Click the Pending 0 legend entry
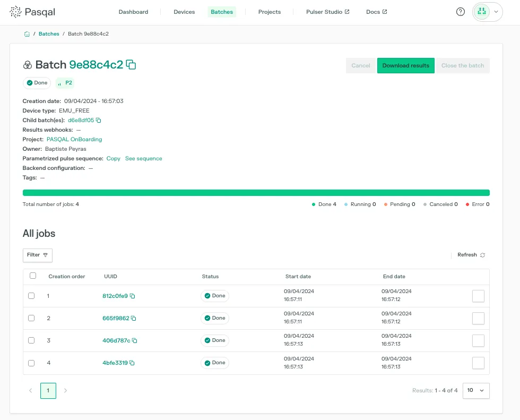Image resolution: width=520 pixels, height=420 pixels. [x=400, y=204]
